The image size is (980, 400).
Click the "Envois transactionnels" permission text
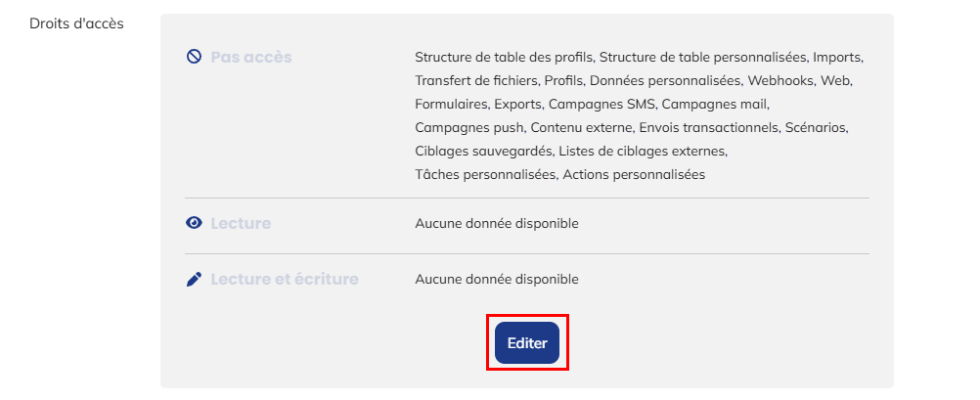tap(724, 127)
